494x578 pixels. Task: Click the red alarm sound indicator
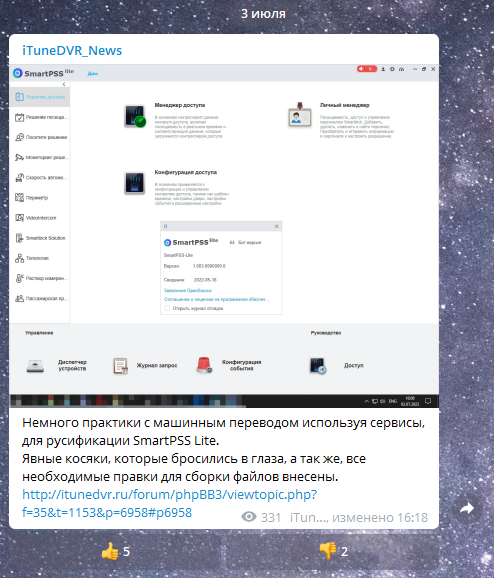(366, 69)
